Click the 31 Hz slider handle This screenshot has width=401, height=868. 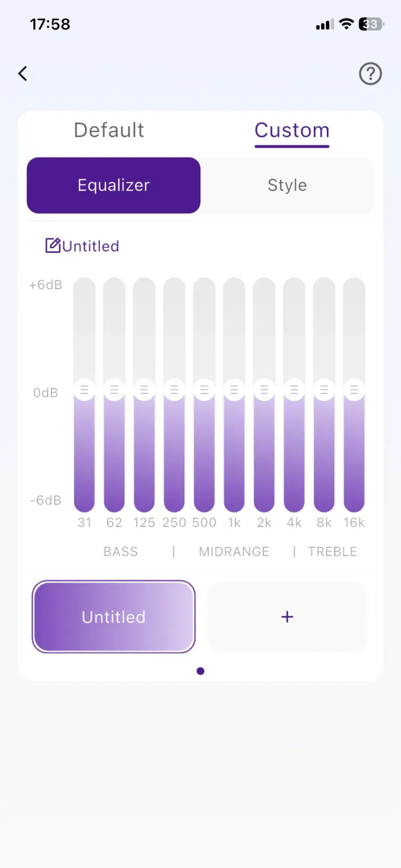(84, 390)
